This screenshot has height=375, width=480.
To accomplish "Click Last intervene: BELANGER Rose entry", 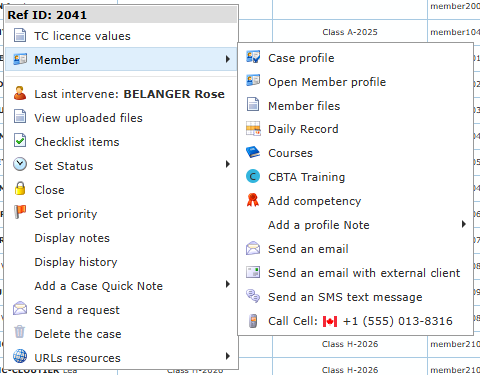I will point(121,94).
